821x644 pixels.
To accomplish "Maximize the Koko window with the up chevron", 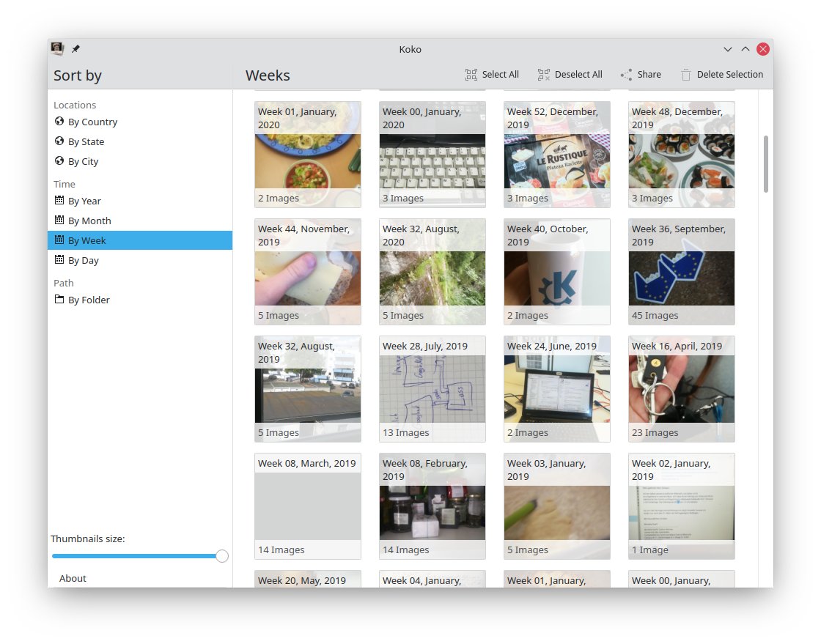I will click(x=745, y=49).
